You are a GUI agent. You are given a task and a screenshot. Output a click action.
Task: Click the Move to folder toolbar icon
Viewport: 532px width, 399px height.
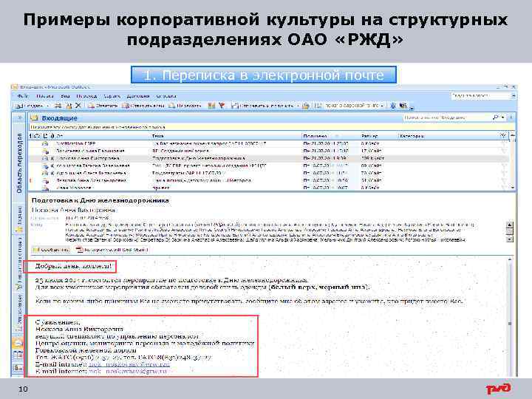tap(69, 106)
